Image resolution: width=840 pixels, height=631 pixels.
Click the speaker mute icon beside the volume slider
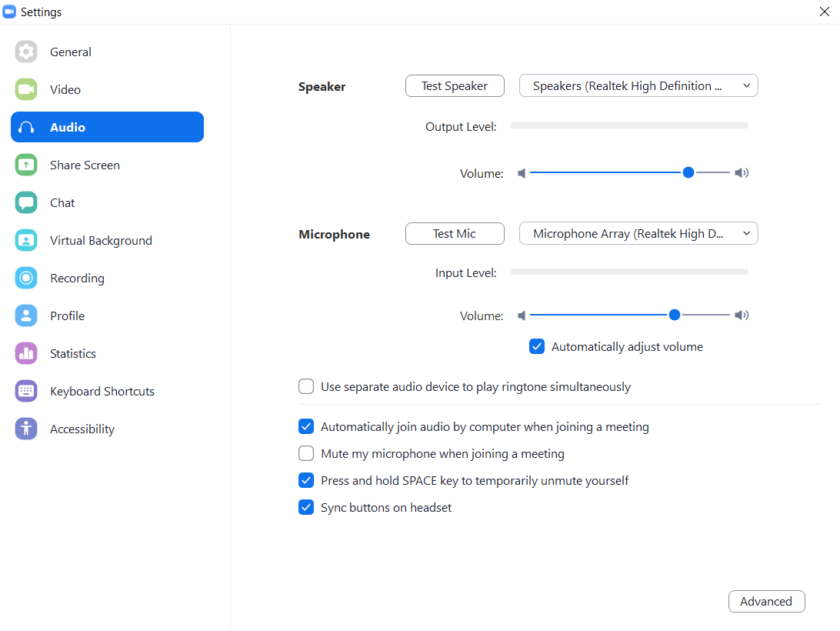pos(522,172)
